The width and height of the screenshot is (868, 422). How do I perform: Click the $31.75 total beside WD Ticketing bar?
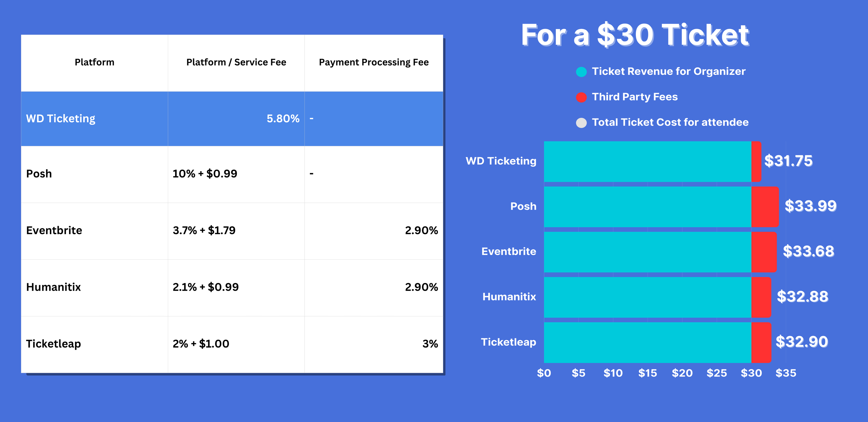coord(788,161)
